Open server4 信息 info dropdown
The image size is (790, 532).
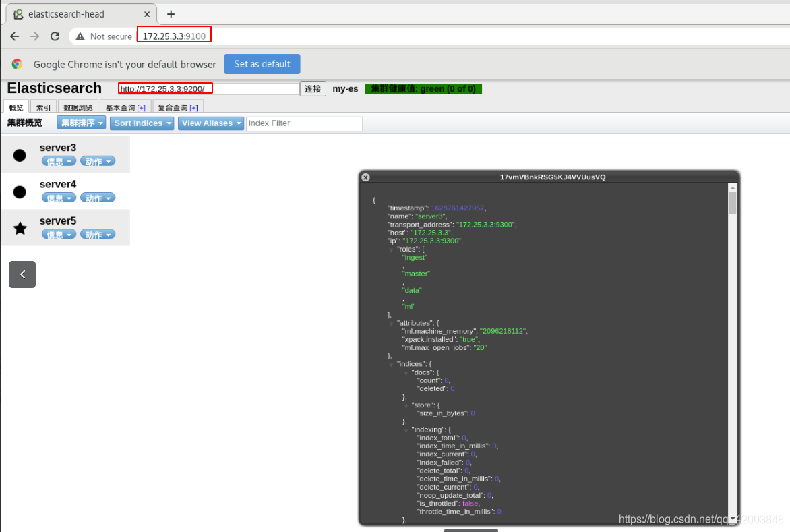point(59,198)
